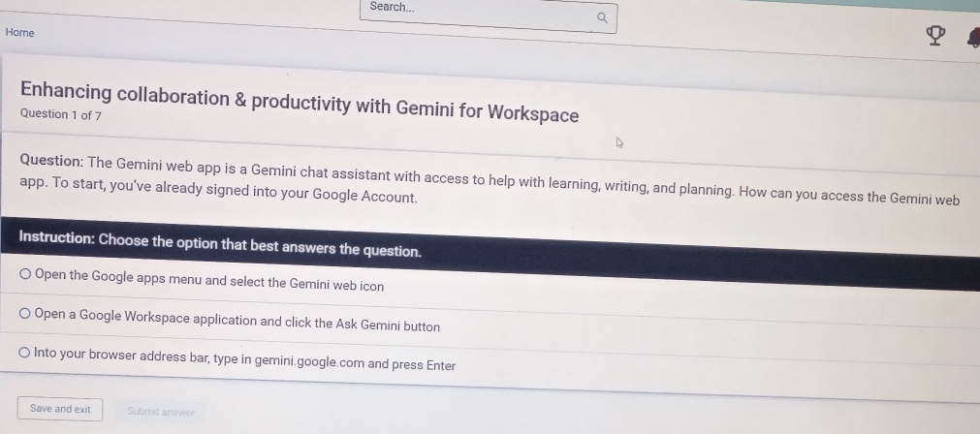Screen dimensions: 980x434
Task: Open the trophy achievements icon
Action: point(935,36)
